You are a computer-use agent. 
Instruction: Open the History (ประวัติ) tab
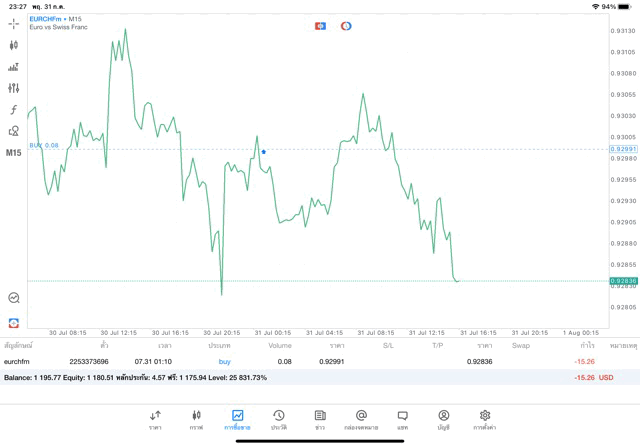pyautogui.click(x=278, y=419)
